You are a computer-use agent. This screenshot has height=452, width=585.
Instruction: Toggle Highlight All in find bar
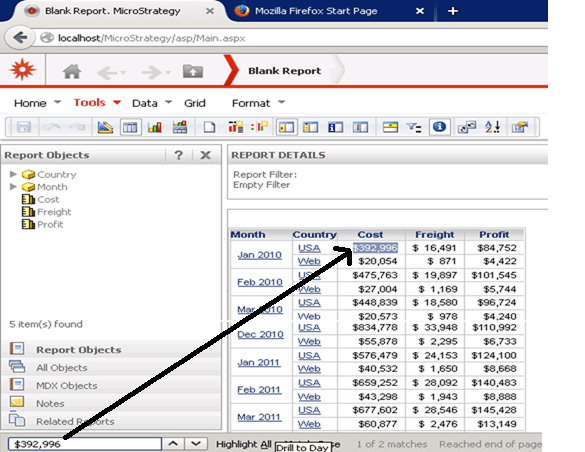coord(244,444)
